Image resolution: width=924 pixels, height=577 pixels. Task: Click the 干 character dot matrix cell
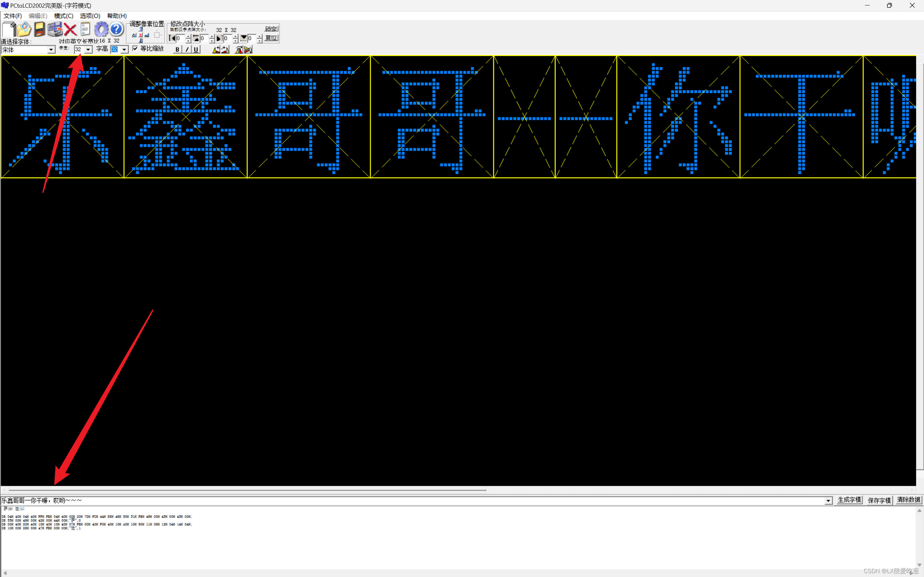pos(801,117)
